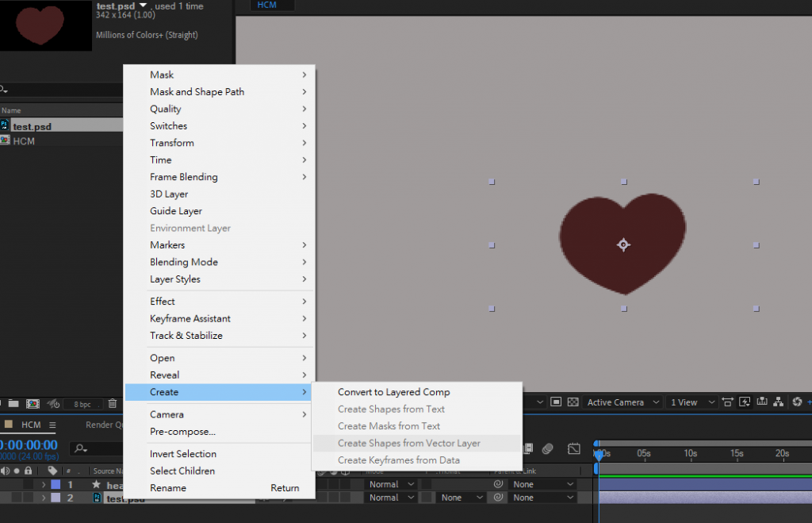Click the current time indicator playhead
Viewport: 812px width, 523px height.
[599, 455]
